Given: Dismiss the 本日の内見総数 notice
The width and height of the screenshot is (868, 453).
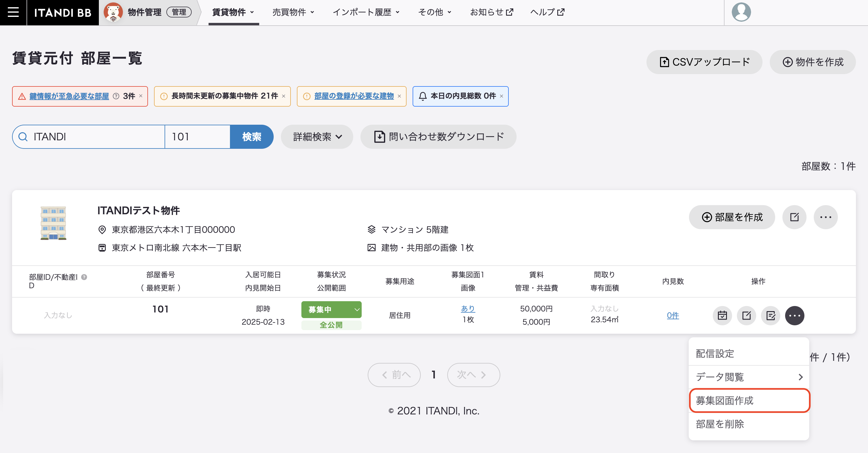Looking at the screenshot, I should pyautogui.click(x=502, y=96).
